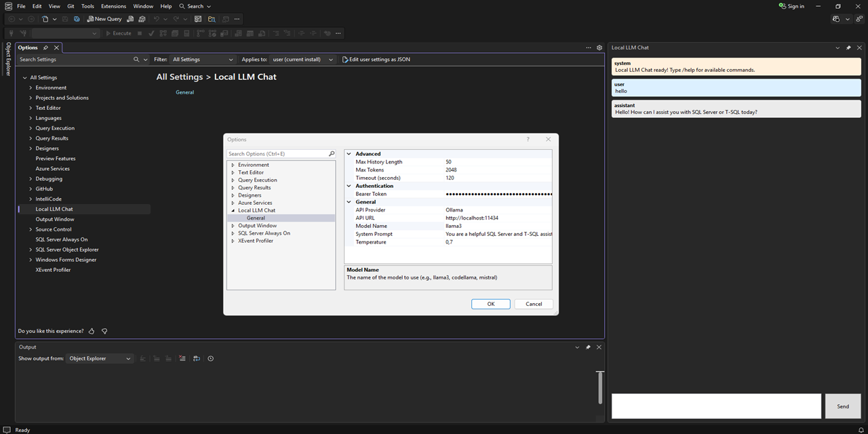Close the Options document tab
The width and height of the screenshot is (868, 434).
click(57, 47)
